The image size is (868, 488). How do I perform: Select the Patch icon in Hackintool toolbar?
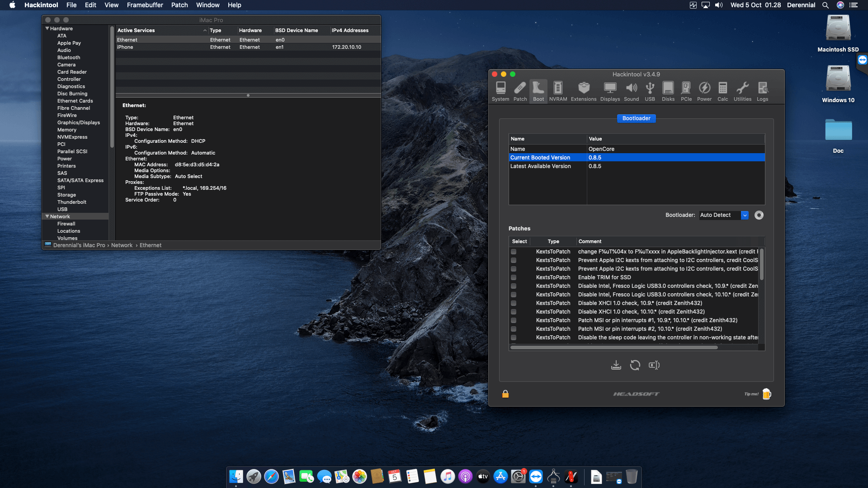click(520, 90)
